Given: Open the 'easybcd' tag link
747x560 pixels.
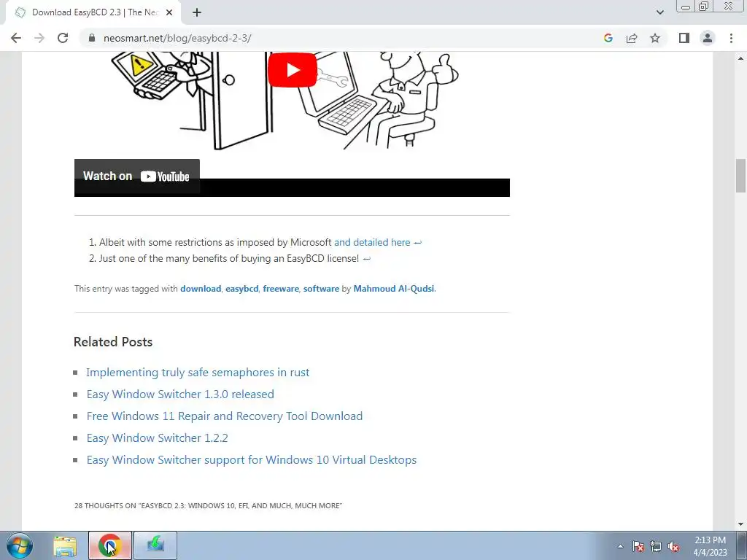Looking at the screenshot, I should (x=241, y=289).
